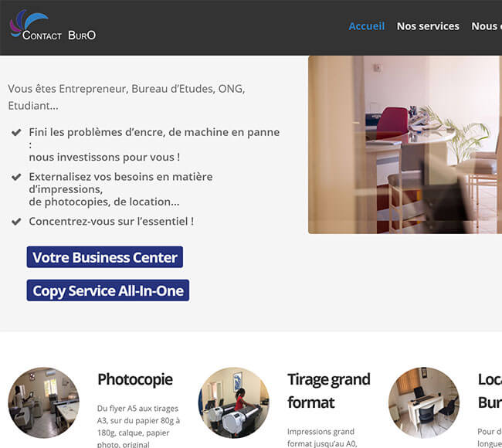Screen dimensions: 502x448
Task: Open the large office interior hero image
Action: pos(405,144)
